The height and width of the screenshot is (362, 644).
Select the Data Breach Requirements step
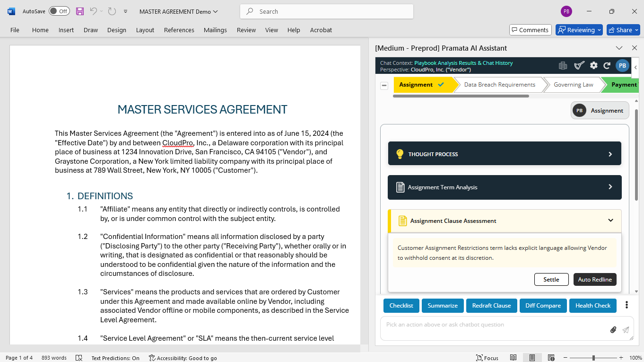499,85
